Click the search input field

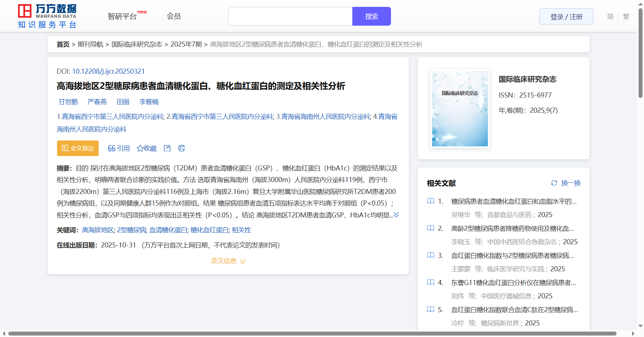coord(290,16)
